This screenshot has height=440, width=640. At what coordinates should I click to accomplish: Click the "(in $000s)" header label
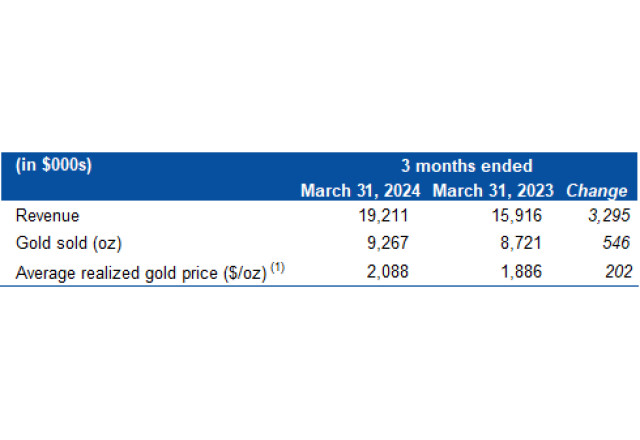tap(55, 166)
